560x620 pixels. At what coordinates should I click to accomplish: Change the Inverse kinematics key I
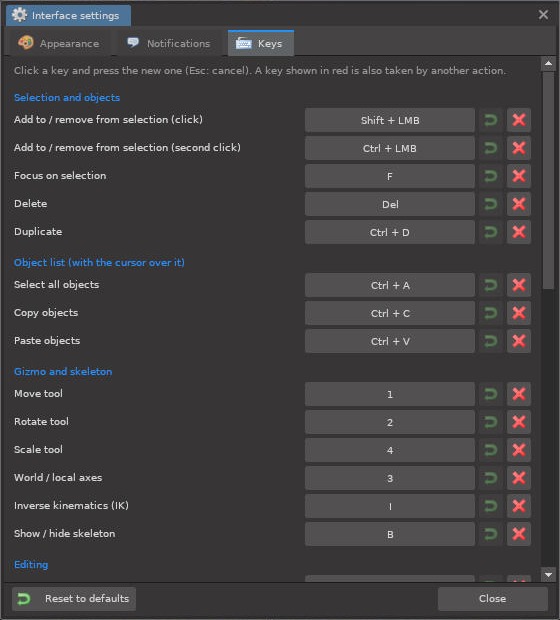(390, 507)
